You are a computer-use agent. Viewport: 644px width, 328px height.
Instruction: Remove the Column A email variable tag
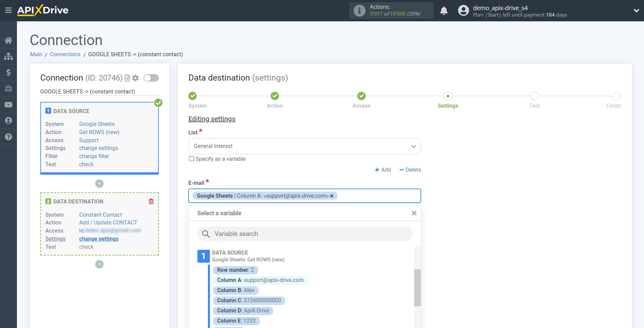pyautogui.click(x=332, y=196)
